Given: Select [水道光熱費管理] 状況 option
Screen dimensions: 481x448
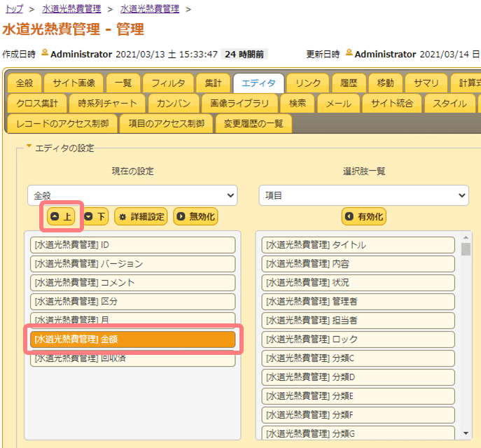Looking at the screenshot, I should click(x=358, y=282).
